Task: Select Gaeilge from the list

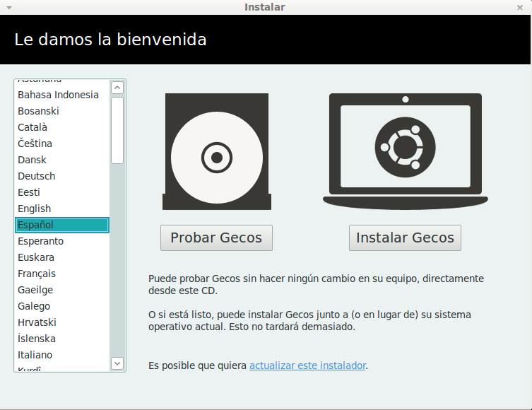Action: tap(62, 291)
